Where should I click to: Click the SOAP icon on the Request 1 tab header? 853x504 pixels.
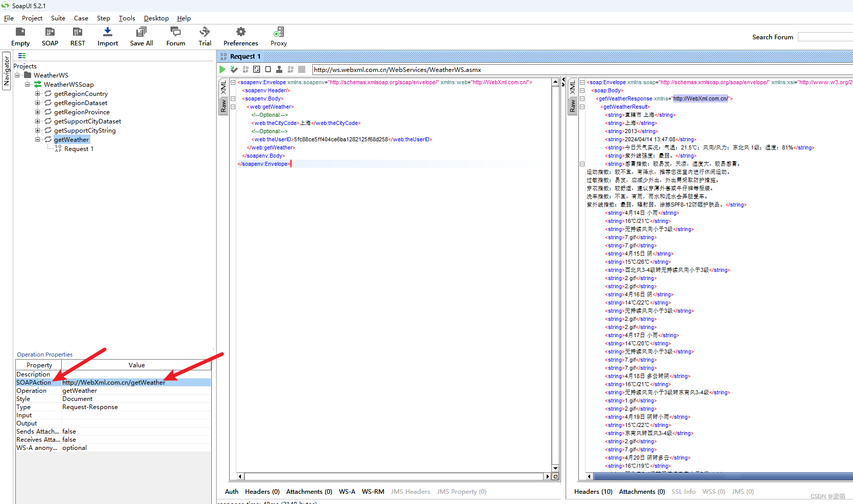pyautogui.click(x=224, y=57)
